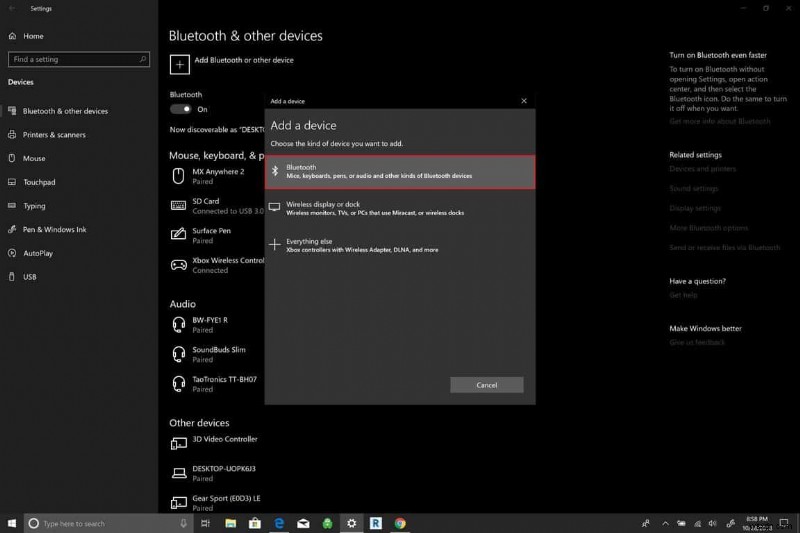Open Printers & scanners settings page
The width and height of the screenshot is (800, 533).
click(54, 135)
